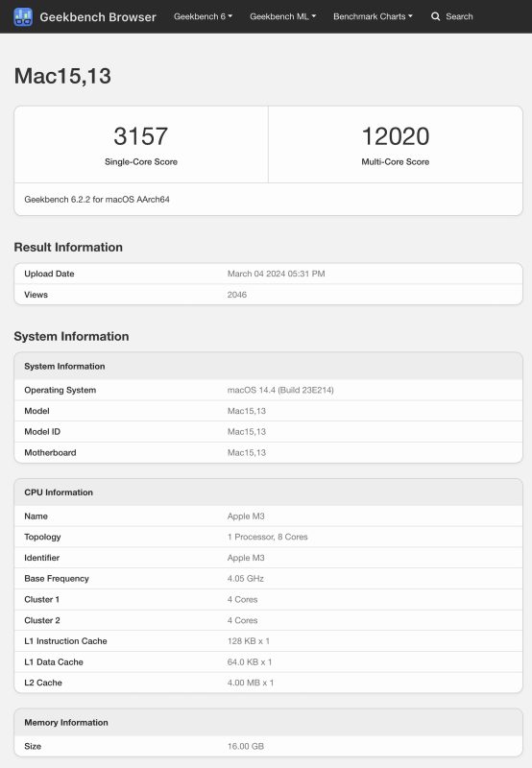Viewport: 532px width, 768px height.
Task: Select macOS 14.4 (Build 23E214) value
Action: (280, 390)
